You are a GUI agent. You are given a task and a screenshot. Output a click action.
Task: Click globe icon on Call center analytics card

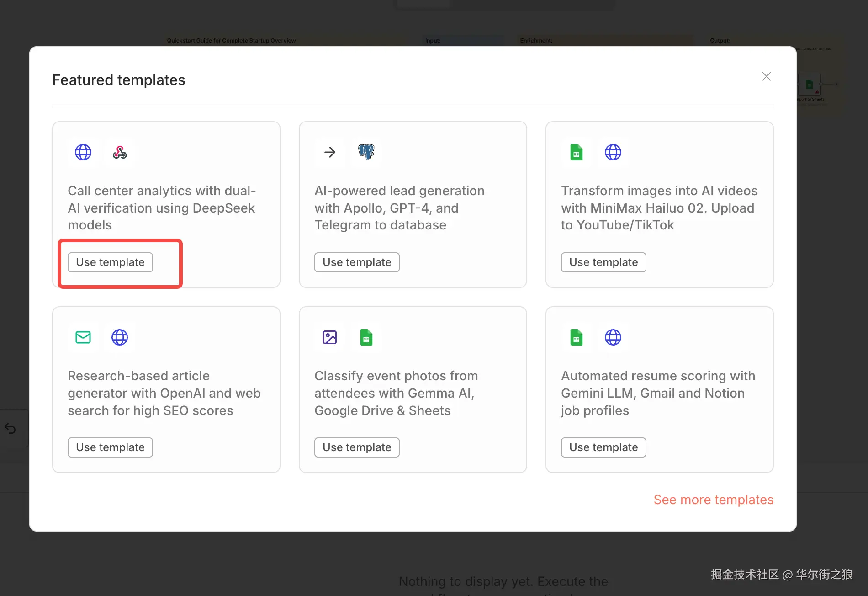[x=83, y=152]
